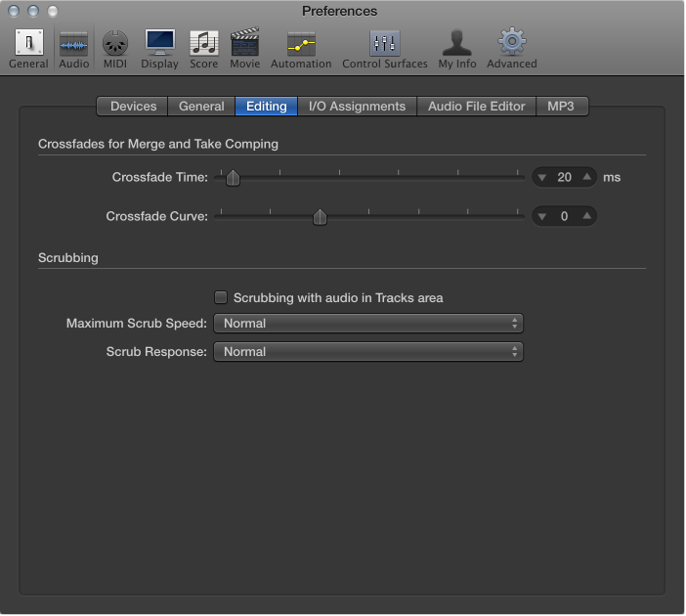This screenshot has height=616, width=686.
Task: Increase Crossfade Time with up arrow
Action: click(587, 177)
